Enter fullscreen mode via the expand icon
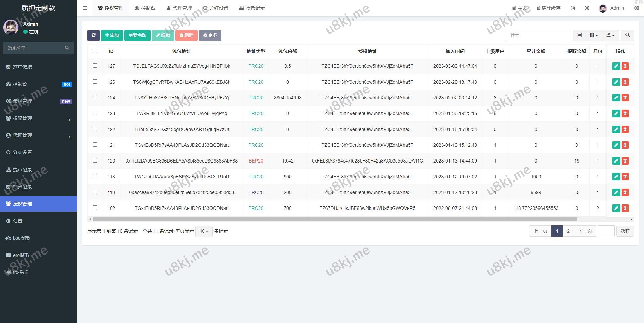 (x=587, y=8)
